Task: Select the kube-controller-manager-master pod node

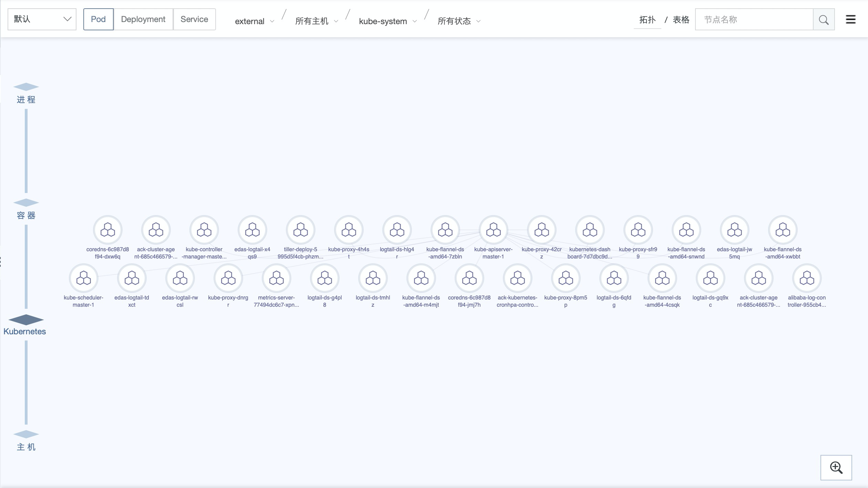Action: (204, 230)
